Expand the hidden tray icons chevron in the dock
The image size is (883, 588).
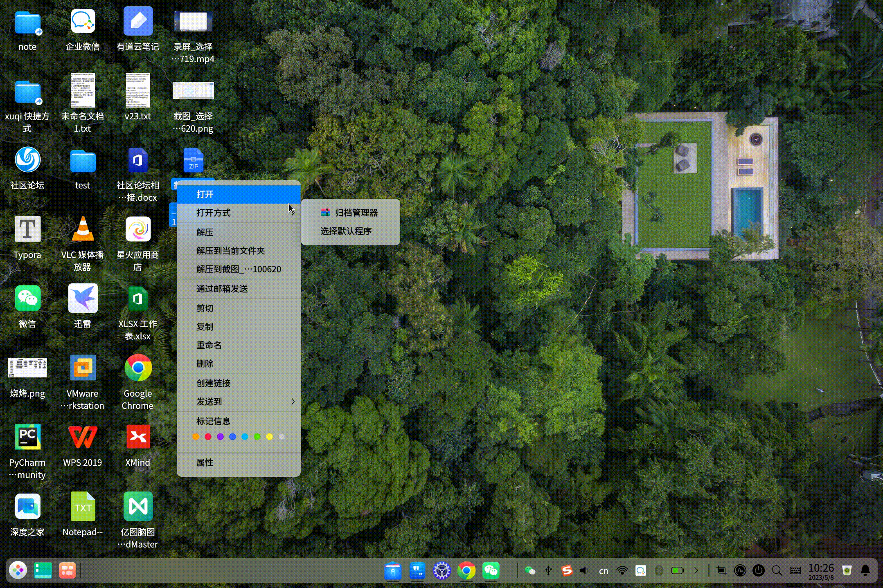pyautogui.click(x=696, y=570)
